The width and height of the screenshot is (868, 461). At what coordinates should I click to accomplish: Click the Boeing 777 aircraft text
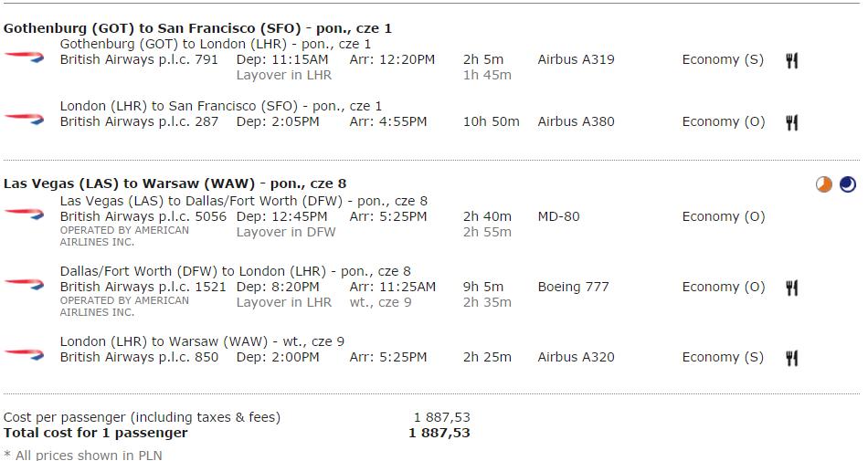[573, 287]
